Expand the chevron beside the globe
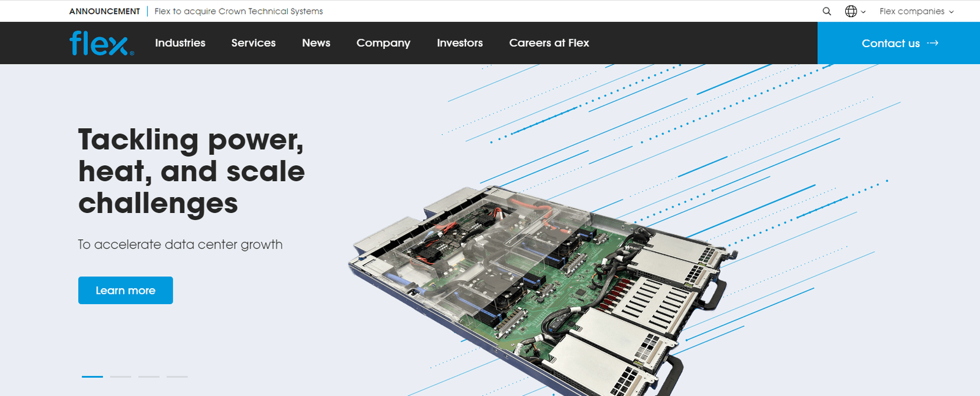Screen dimensions: 980x396 (864, 12)
